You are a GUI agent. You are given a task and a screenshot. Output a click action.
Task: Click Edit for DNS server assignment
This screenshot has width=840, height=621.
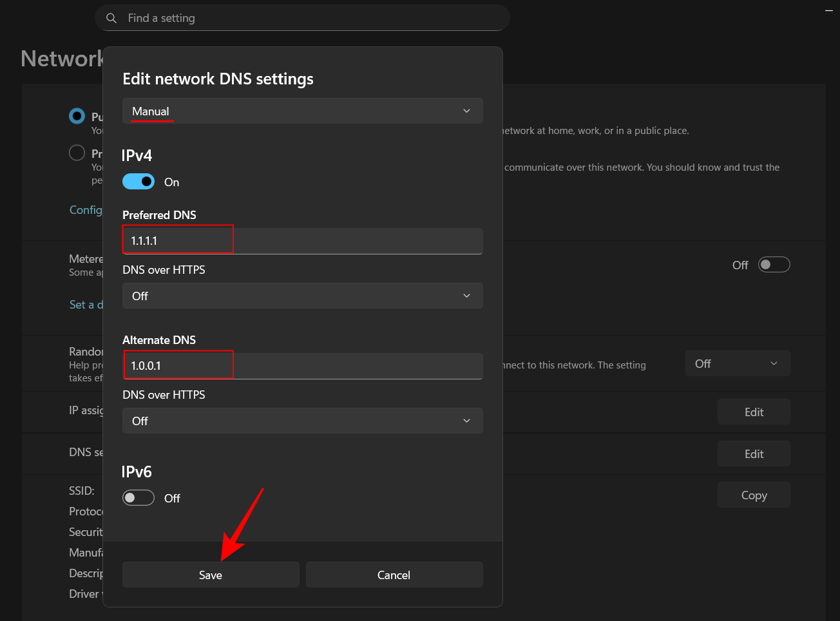point(754,454)
